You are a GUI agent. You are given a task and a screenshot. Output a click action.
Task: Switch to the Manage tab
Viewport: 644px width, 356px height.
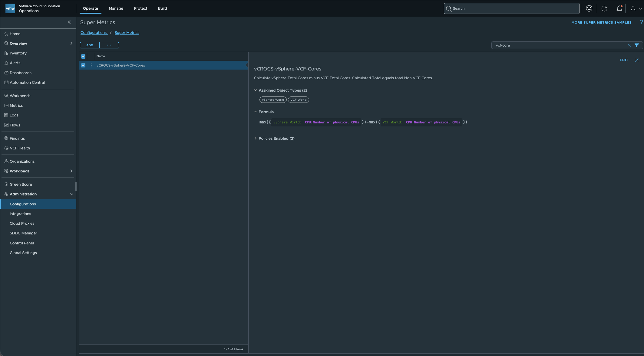tap(116, 8)
